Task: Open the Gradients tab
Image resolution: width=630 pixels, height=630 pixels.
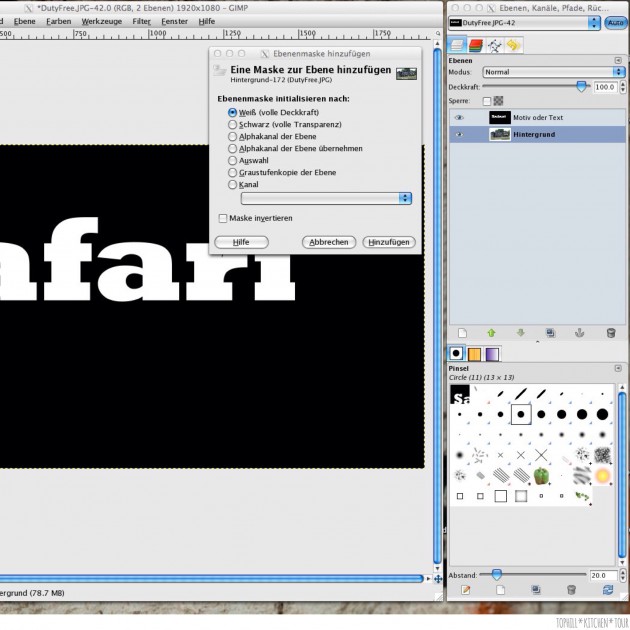Action: [x=492, y=354]
